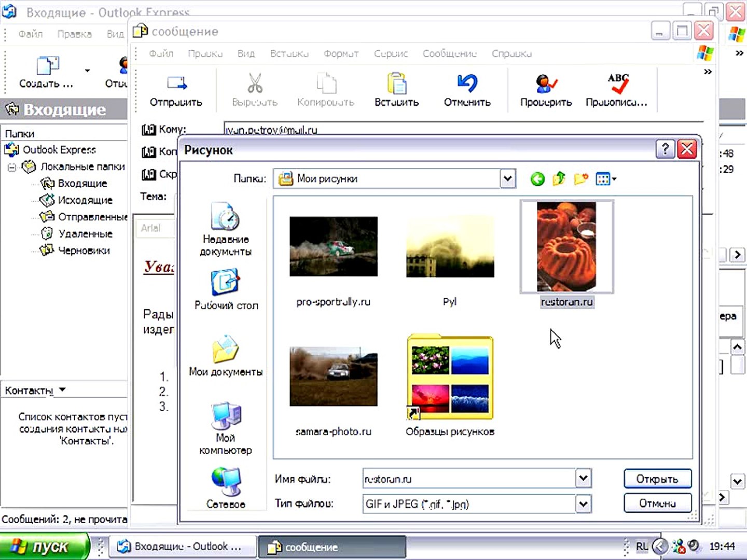Collapse the Локальные папки tree node
The height and width of the screenshot is (560, 747).
pos(12,167)
